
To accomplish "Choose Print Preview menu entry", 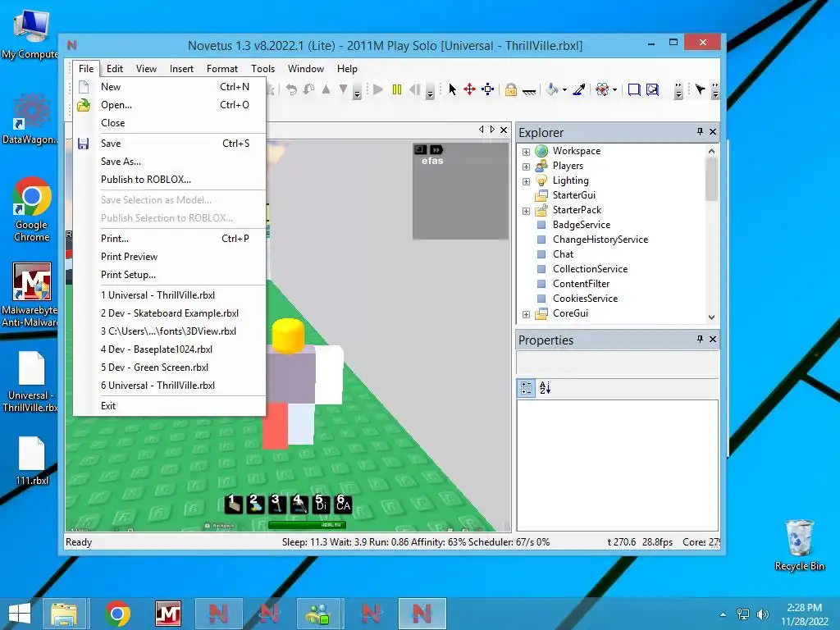I will click(x=170, y=257).
